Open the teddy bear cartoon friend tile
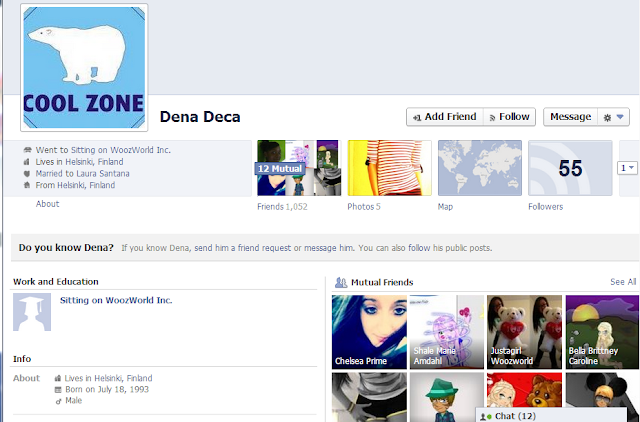 point(524,390)
